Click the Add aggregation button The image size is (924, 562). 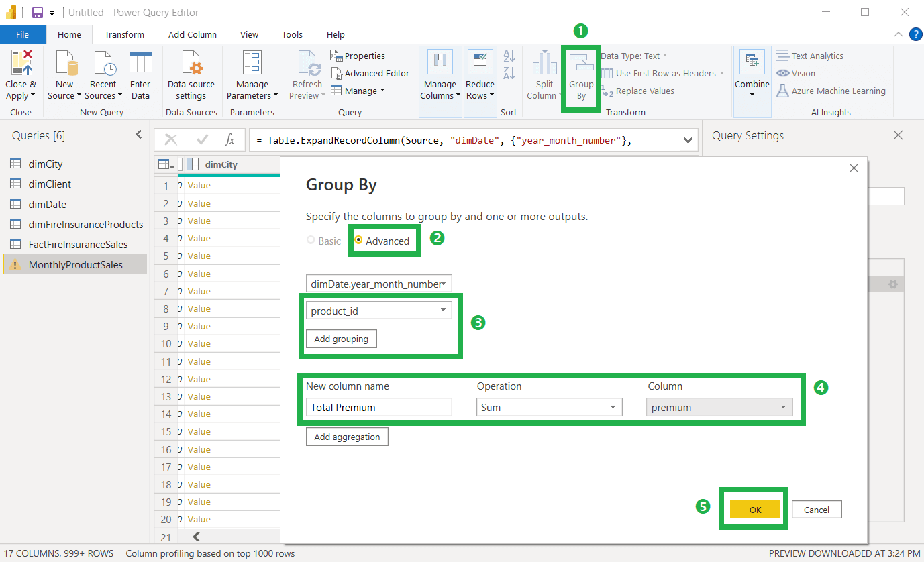tap(347, 437)
